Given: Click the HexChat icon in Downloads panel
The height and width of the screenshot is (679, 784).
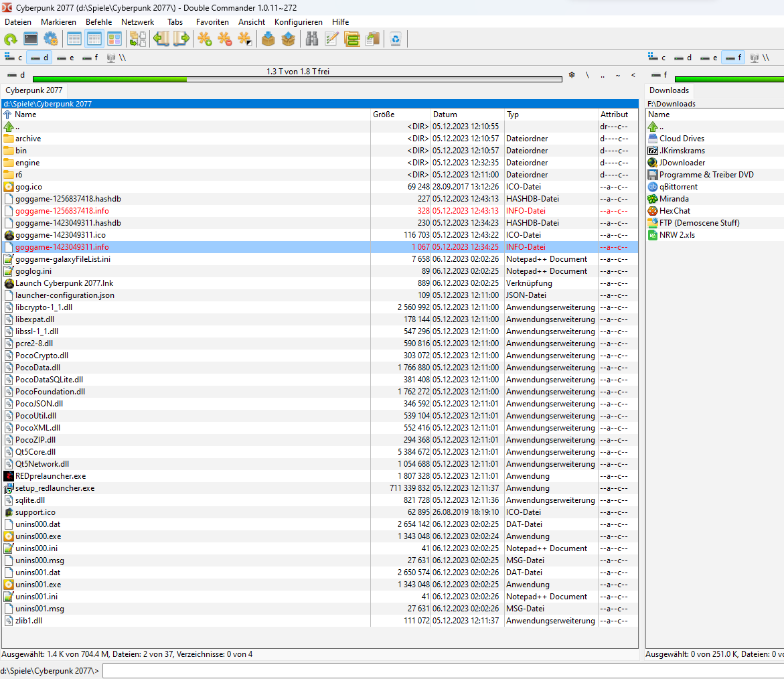Looking at the screenshot, I should 653,211.
